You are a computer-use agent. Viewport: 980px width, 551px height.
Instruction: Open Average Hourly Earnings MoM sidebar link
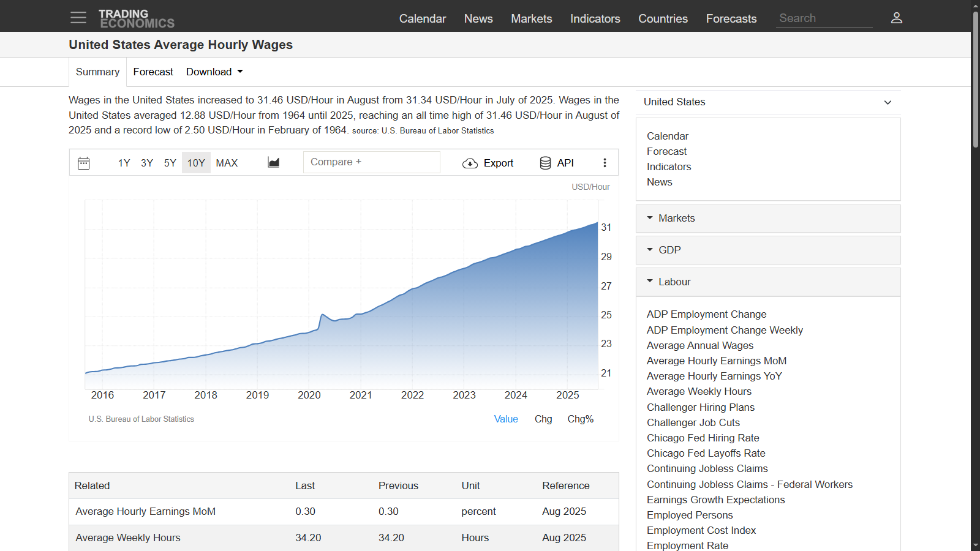(717, 361)
